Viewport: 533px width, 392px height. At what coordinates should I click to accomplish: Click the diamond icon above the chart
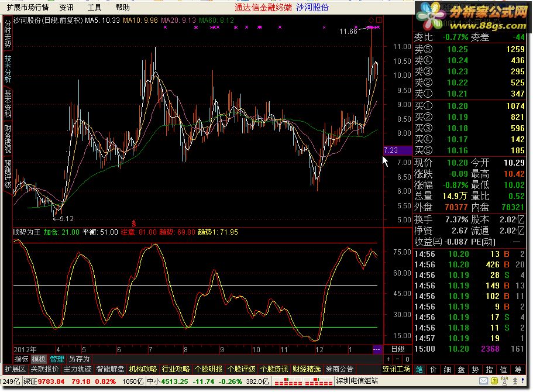click(x=371, y=20)
